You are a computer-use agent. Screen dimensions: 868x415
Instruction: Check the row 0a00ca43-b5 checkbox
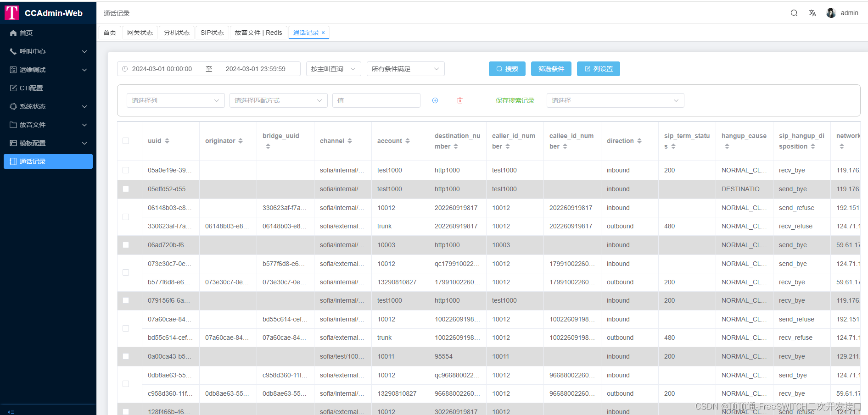coord(126,356)
